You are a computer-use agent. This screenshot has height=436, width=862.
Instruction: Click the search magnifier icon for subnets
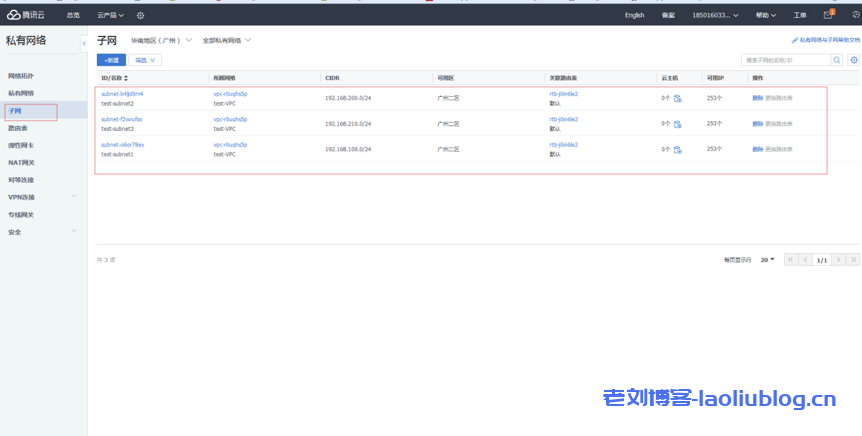837,60
